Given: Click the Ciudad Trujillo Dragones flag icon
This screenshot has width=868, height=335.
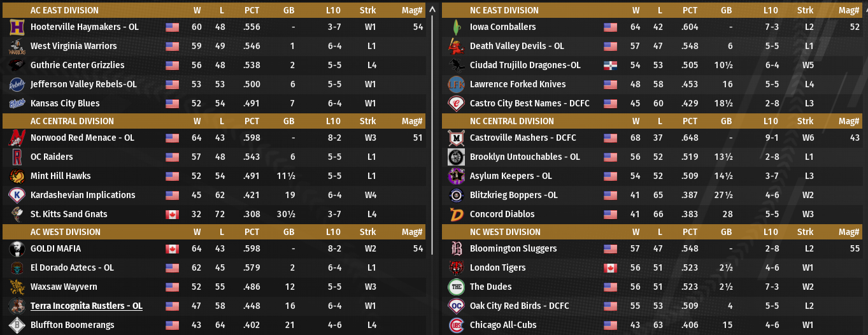Looking at the screenshot, I should click(x=610, y=66).
